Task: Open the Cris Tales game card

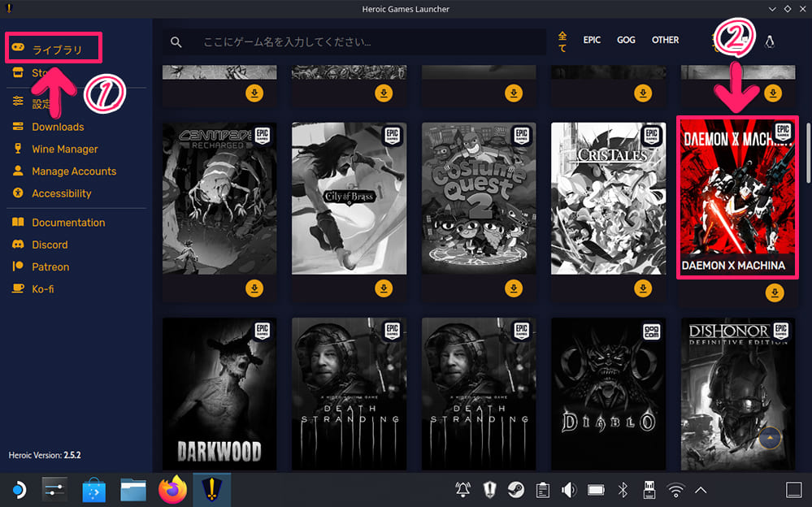Action: (609, 198)
